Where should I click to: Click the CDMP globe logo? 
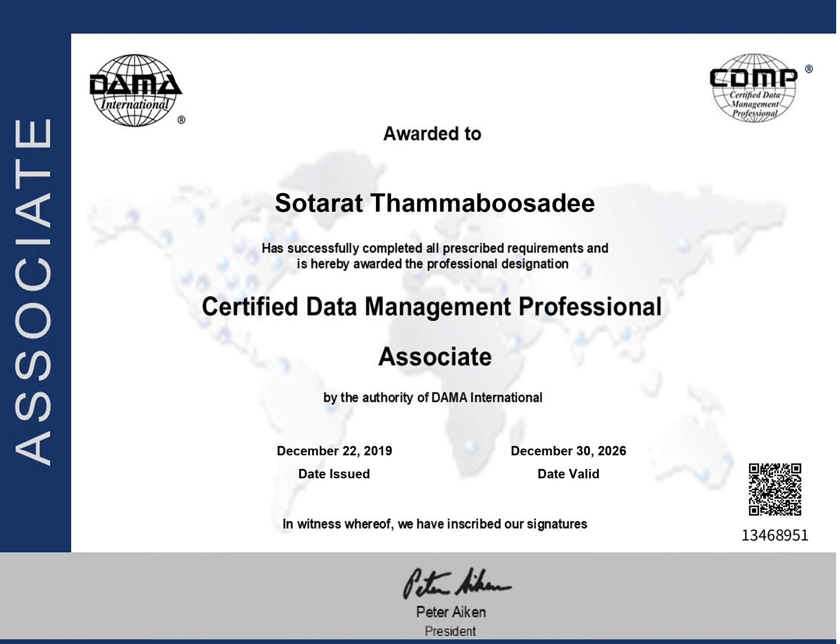click(754, 88)
